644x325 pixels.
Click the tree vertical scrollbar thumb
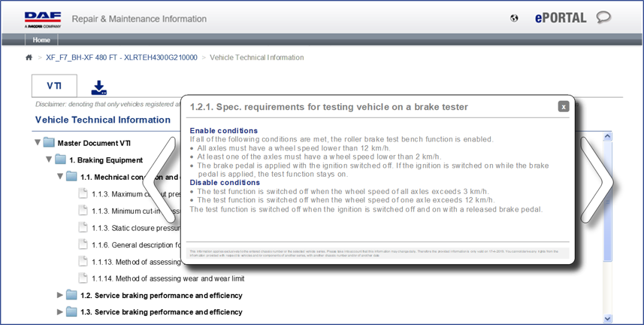pyautogui.click(x=608, y=202)
